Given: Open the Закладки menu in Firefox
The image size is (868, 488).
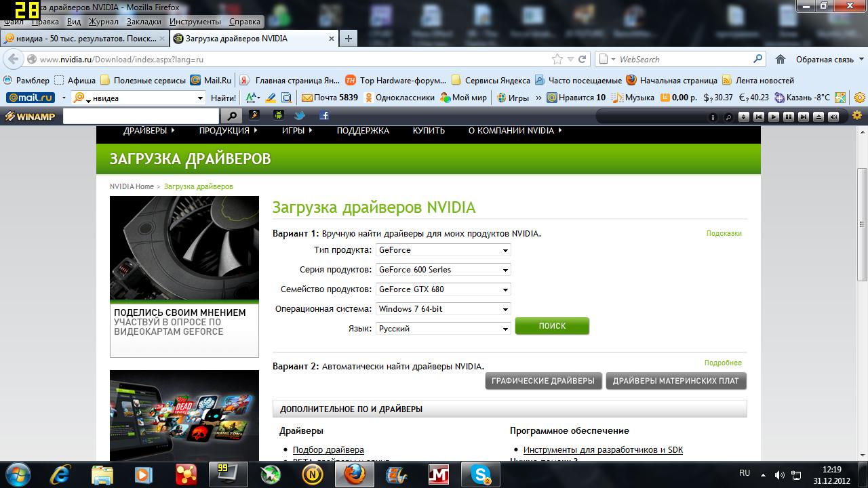Looking at the screenshot, I should pyautogui.click(x=144, y=22).
